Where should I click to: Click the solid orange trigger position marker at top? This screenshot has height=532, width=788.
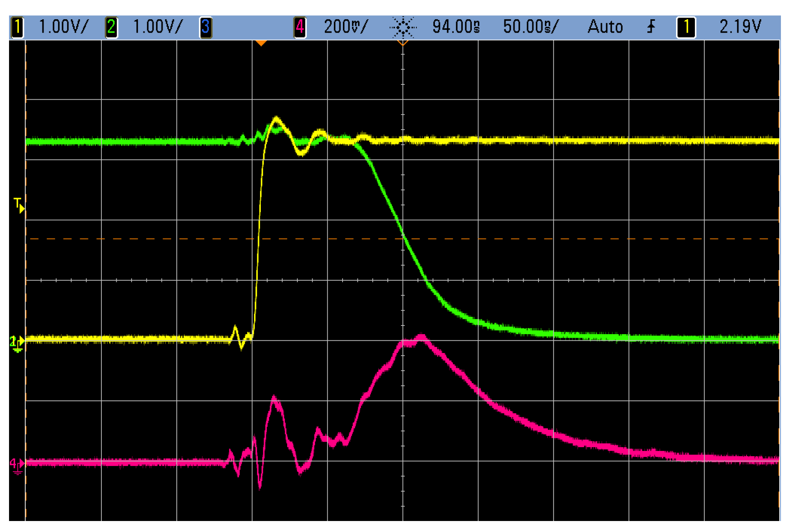tap(262, 43)
